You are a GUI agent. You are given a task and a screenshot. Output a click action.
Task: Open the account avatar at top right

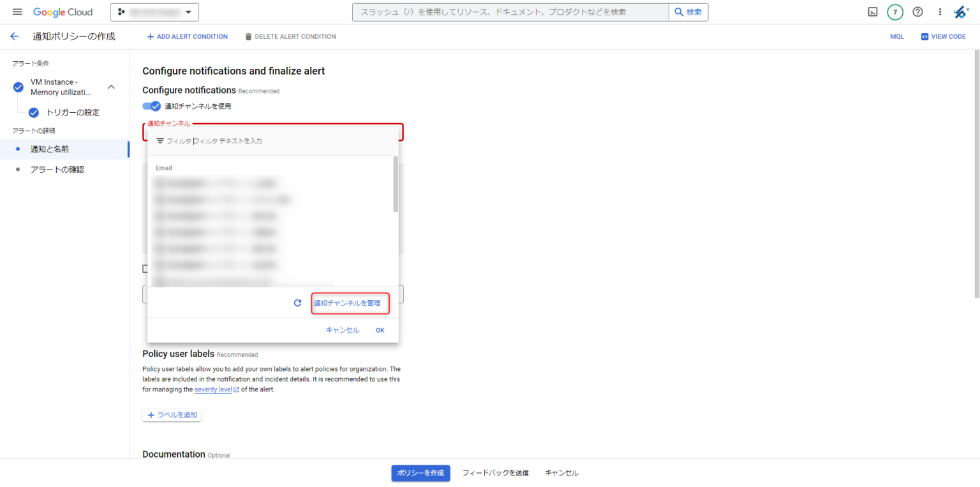[x=962, y=11]
